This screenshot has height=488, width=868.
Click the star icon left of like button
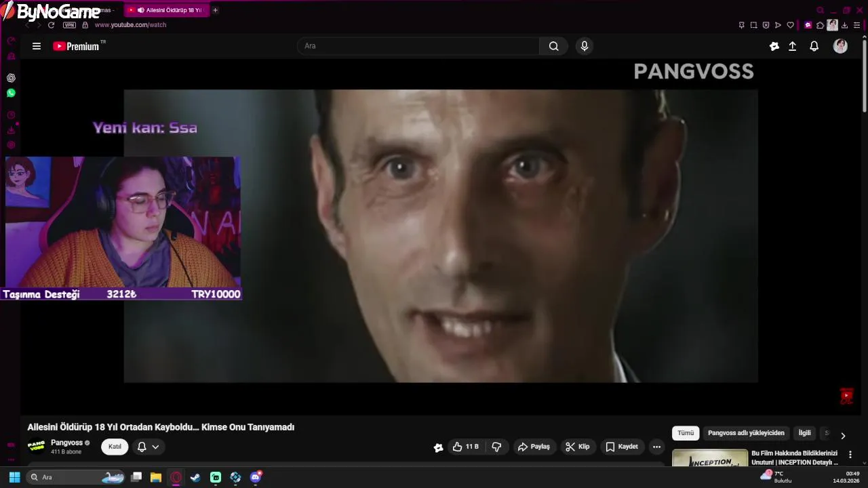pos(438,447)
